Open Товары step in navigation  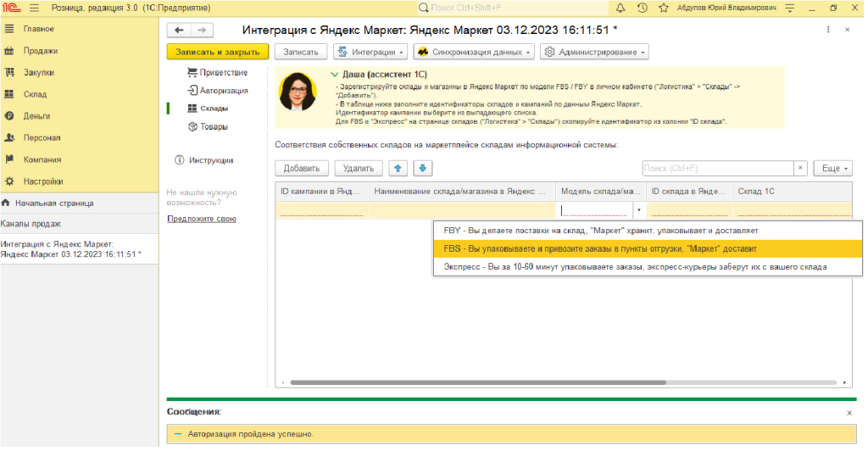208,126
